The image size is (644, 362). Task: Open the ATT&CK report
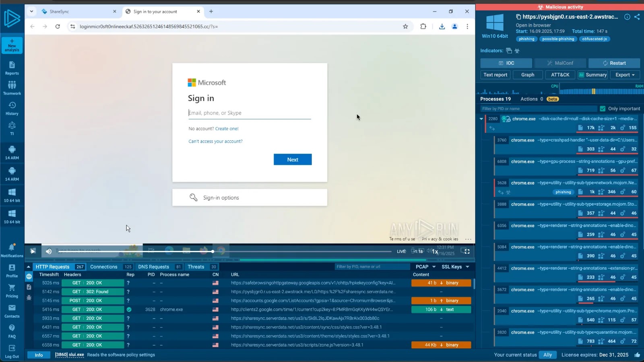click(560, 75)
